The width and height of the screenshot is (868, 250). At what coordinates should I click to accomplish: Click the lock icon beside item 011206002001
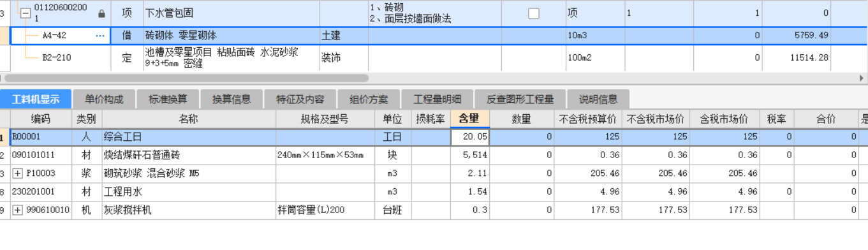102,13
